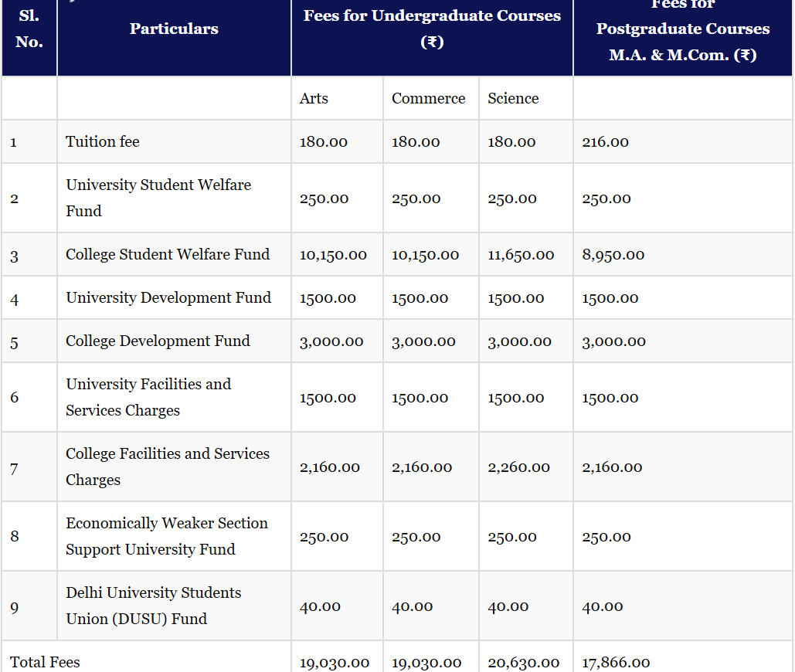Click the "University Student Welfare Fund" label
795x672 pixels.
pos(158,198)
